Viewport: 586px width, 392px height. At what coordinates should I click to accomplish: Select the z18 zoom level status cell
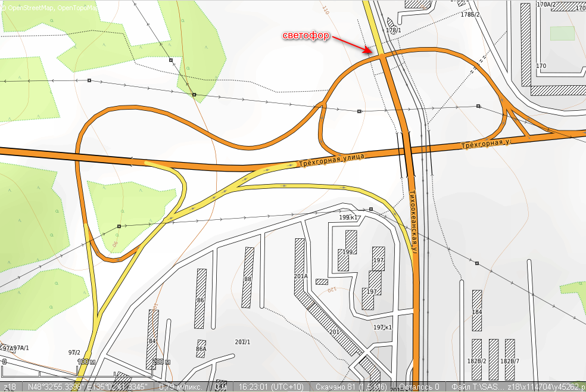[11, 387]
